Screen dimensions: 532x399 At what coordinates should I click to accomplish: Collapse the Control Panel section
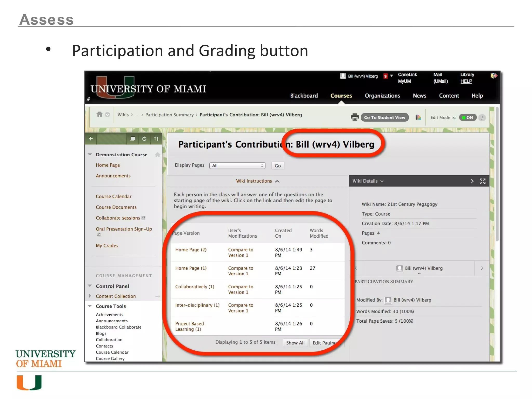[90, 285]
